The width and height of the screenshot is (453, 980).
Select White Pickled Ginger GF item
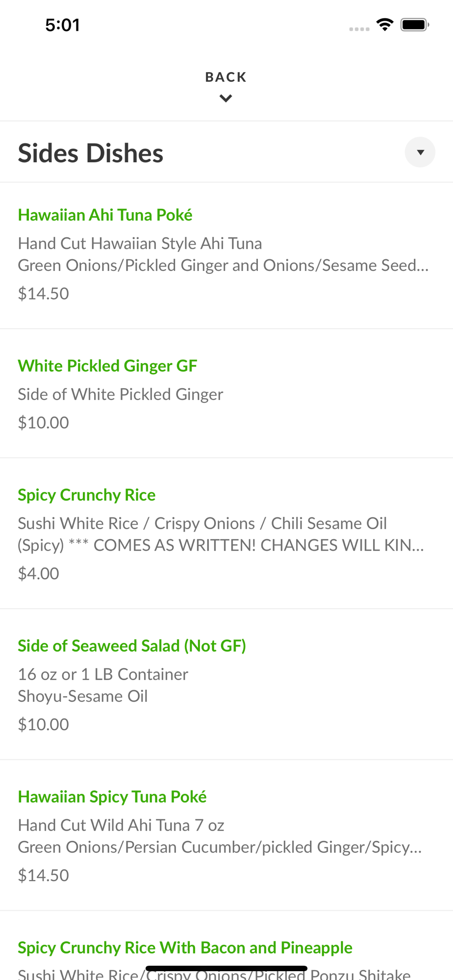pos(107,366)
